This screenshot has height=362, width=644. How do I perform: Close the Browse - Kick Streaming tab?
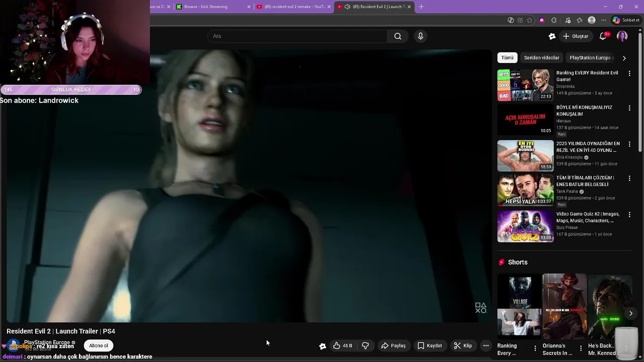point(249,7)
